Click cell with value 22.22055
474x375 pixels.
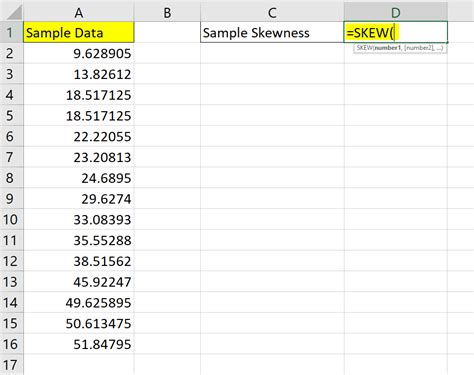click(x=79, y=136)
